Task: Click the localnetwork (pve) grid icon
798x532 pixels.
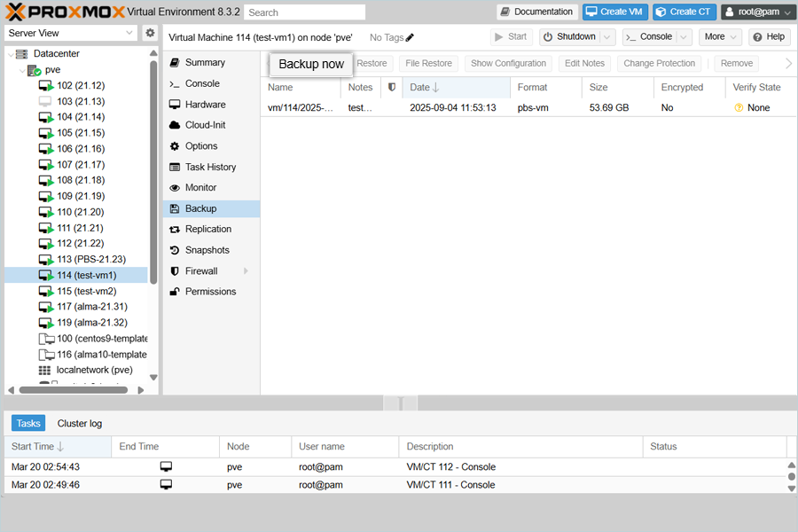Action: 45,370
